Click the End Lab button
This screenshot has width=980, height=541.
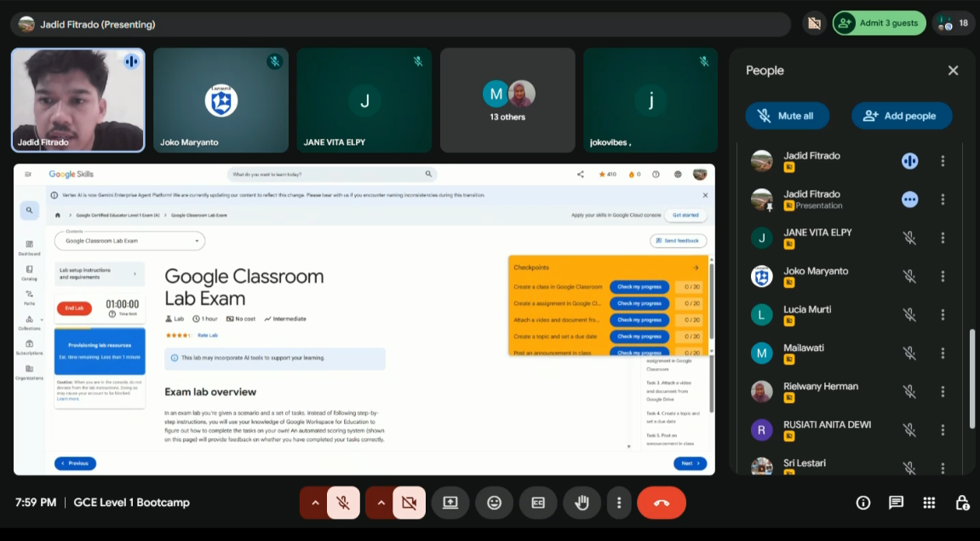click(x=74, y=308)
